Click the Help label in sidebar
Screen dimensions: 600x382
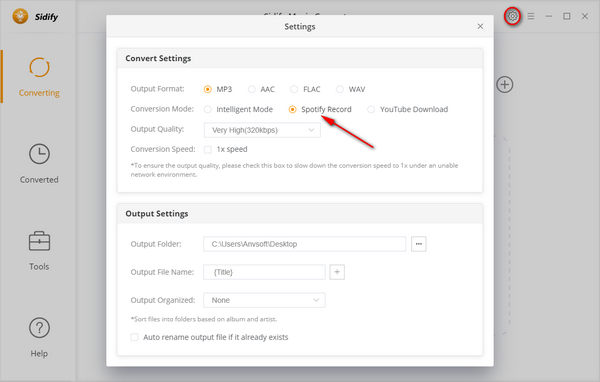pos(39,353)
